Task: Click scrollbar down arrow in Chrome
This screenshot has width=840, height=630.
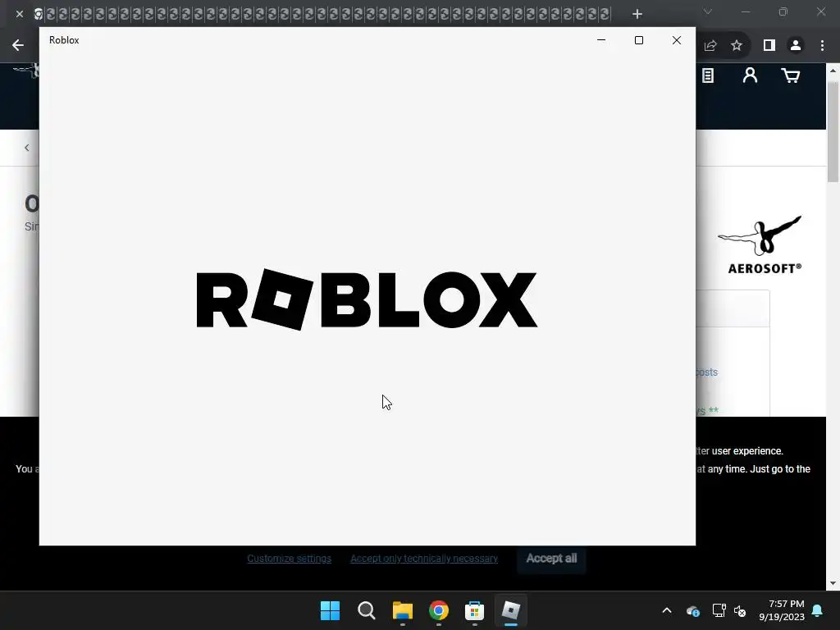Action: coord(833,583)
